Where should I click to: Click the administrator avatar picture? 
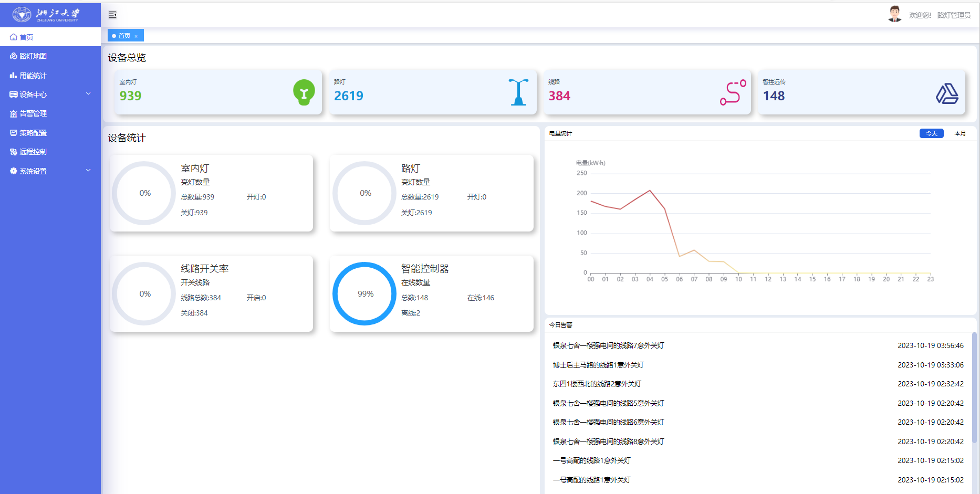pyautogui.click(x=894, y=14)
